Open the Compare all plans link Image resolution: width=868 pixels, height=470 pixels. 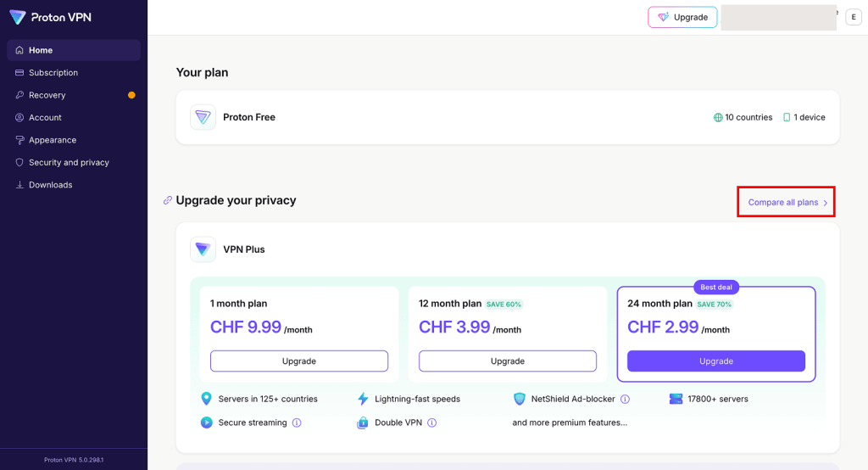[787, 202]
